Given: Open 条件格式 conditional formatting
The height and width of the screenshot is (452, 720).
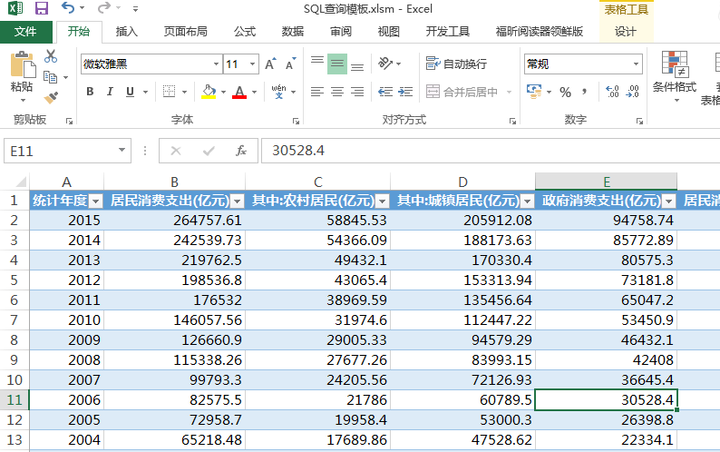Looking at the screenshot, I should [675, 76].
